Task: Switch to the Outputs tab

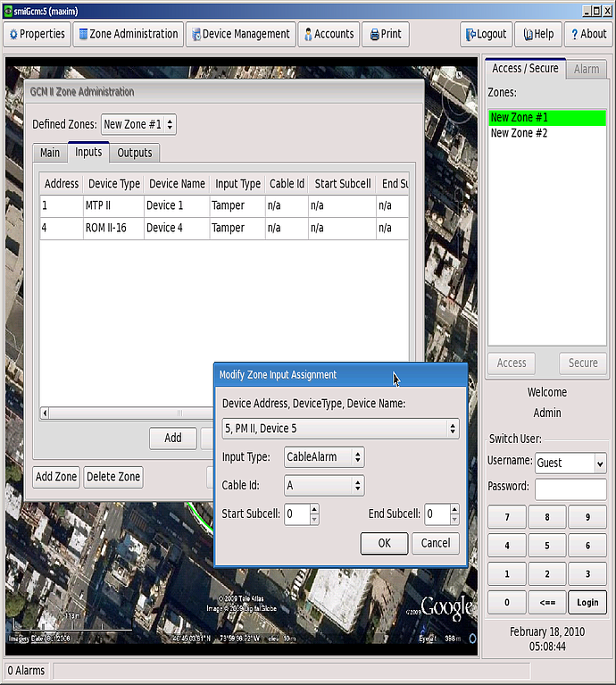Action: click(135, 153)
